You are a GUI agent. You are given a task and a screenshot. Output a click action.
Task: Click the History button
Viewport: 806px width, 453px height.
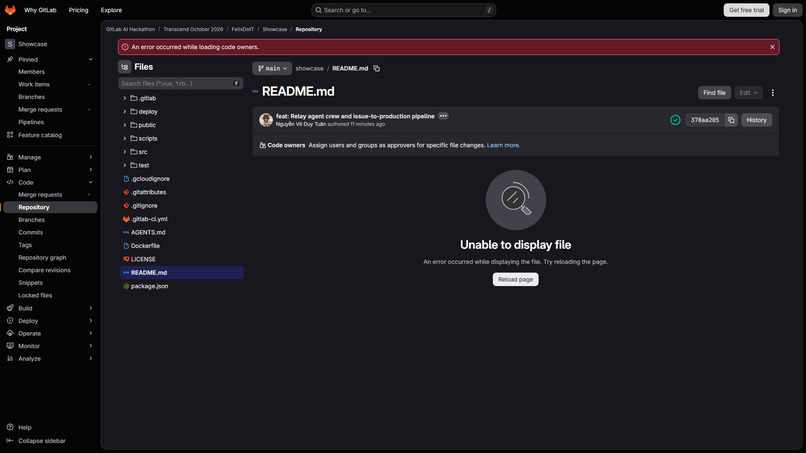(756, 120)
